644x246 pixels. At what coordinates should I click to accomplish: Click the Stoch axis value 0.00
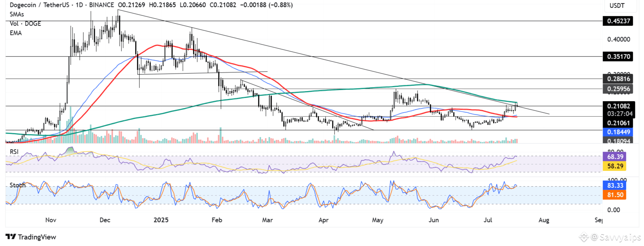(613, 210)
